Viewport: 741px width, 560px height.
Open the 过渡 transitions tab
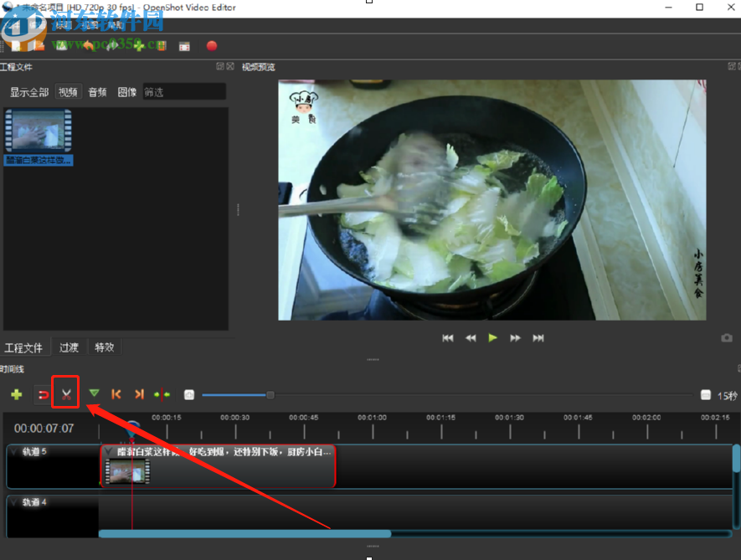pyautogui.click(x=68, y=346)
